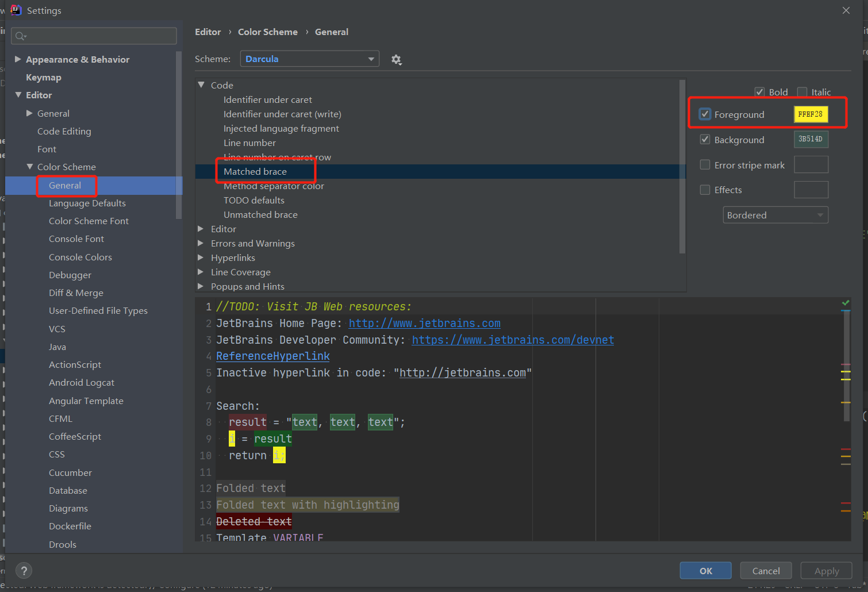Click the Effects color box
Viewport: 868px width, 592px height.
[811, 190]
